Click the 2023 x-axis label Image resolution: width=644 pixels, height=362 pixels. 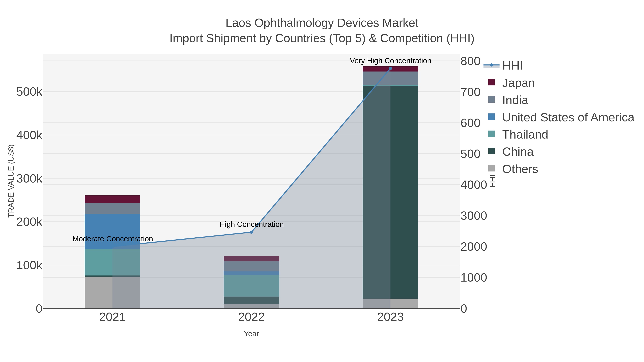coord(390,317)
